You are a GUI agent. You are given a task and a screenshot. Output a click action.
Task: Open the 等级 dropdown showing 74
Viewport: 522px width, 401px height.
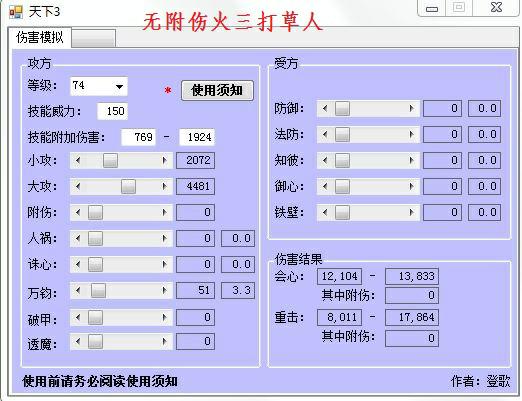click(99, 86)
